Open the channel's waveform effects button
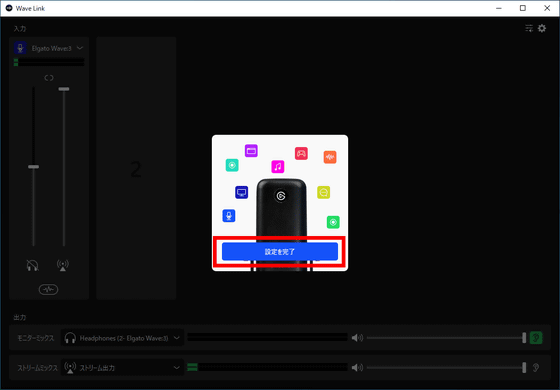The image size is (560, 390). click(x=49, y=289)
